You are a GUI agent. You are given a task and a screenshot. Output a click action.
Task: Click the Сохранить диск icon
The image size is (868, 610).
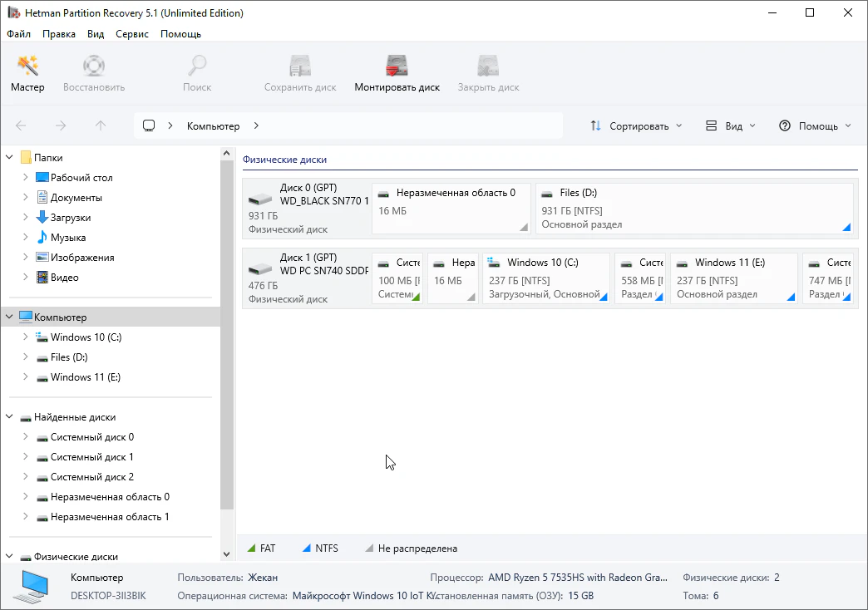pyautogui.click(x=299, y=66)
